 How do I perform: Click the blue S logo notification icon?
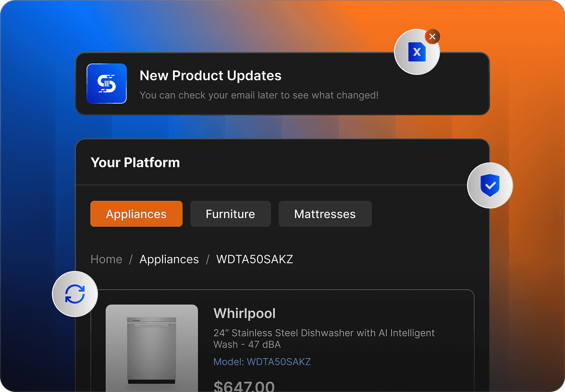(x=107, y=84)
